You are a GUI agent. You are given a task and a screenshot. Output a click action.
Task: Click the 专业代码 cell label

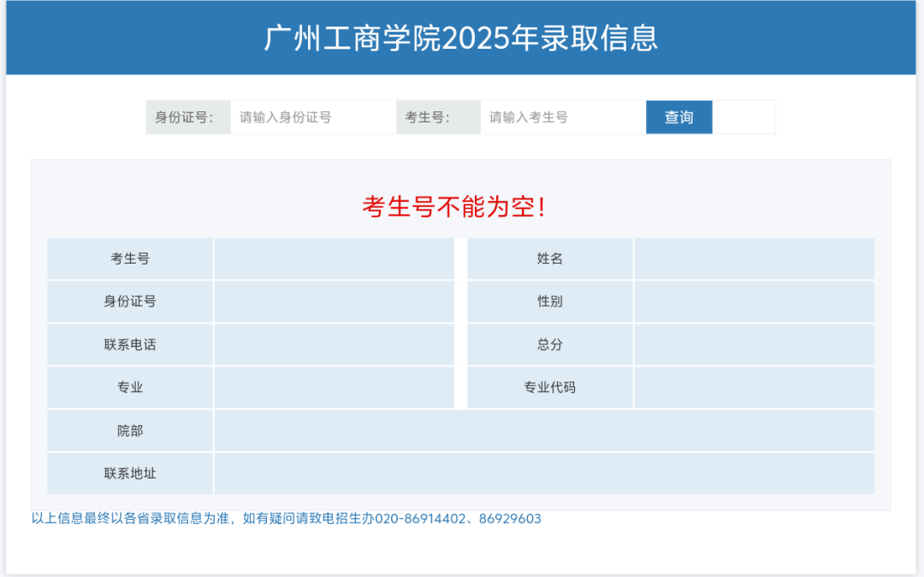pyautogui.click(x=548, y=387)
